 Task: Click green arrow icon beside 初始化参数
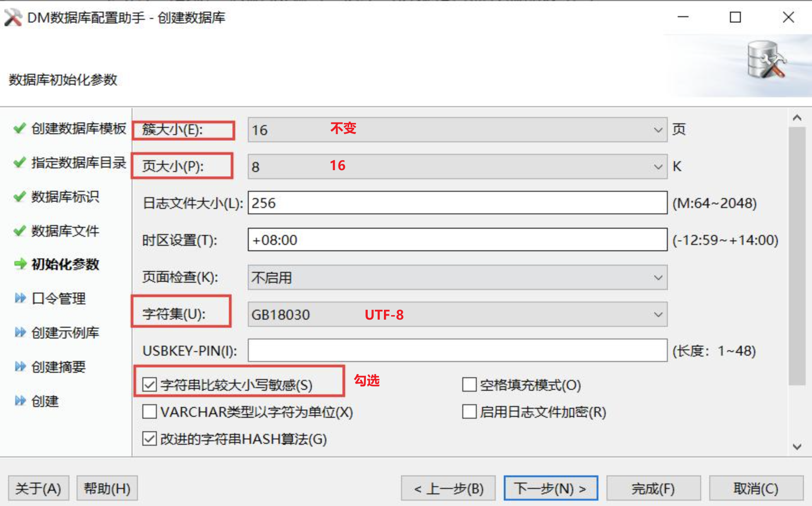click(20, 264)
